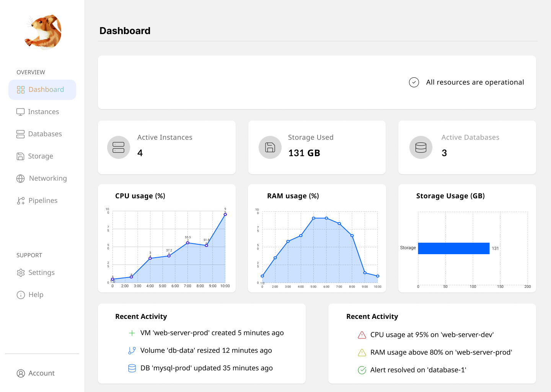Click the Active Databases cylinder icon
Screen dimensions: 551x392
coord(421,147)
